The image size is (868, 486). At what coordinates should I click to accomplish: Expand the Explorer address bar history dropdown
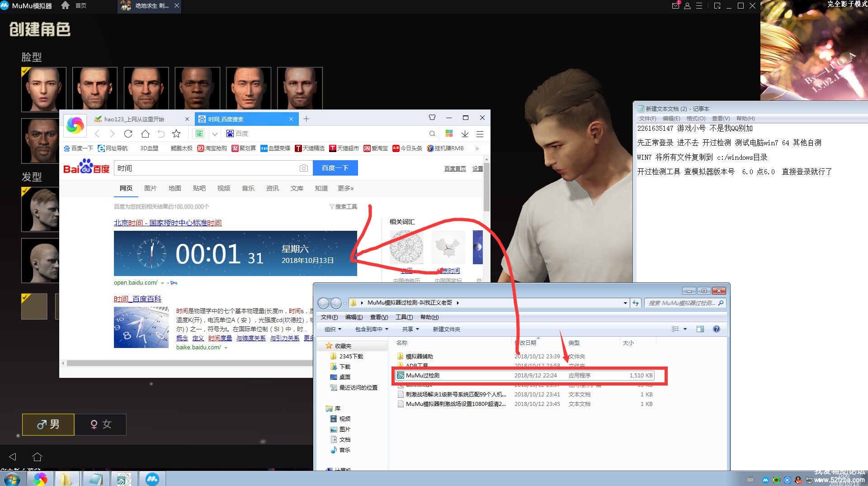coord(625,303)
